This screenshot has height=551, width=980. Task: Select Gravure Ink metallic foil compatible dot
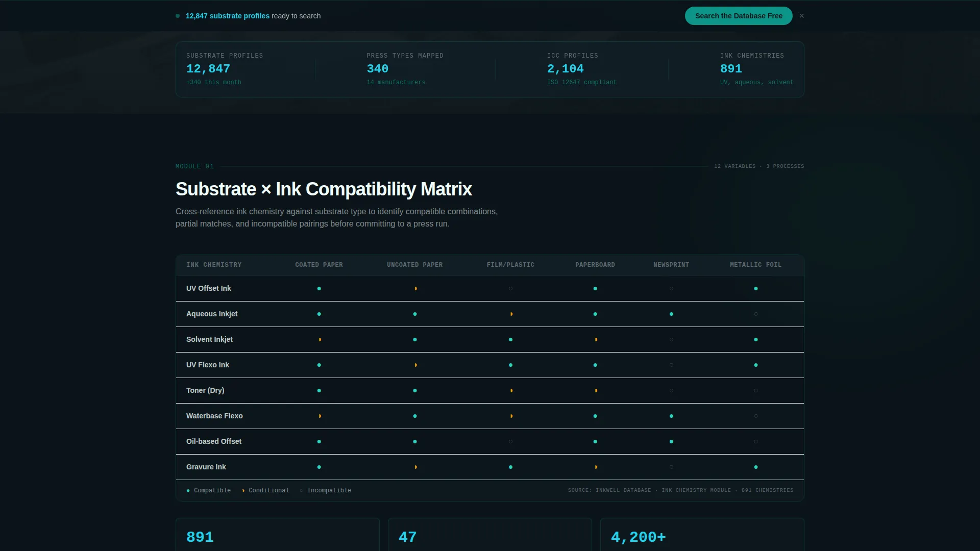pos(756,467)
